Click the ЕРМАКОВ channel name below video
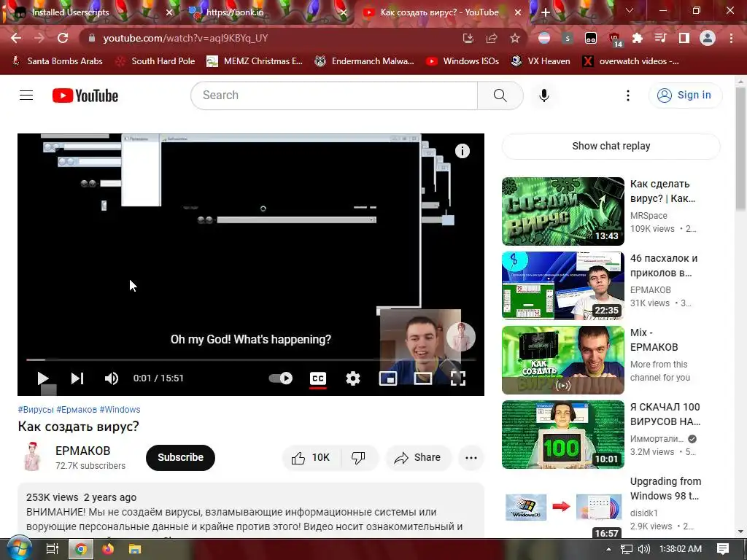Screen dimensions: 747x560 point(83,451)
